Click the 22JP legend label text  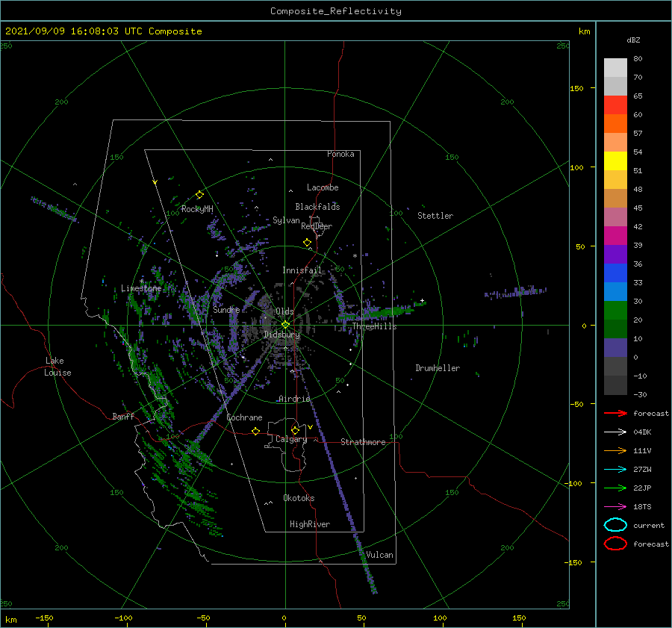[x=642, y=488]
